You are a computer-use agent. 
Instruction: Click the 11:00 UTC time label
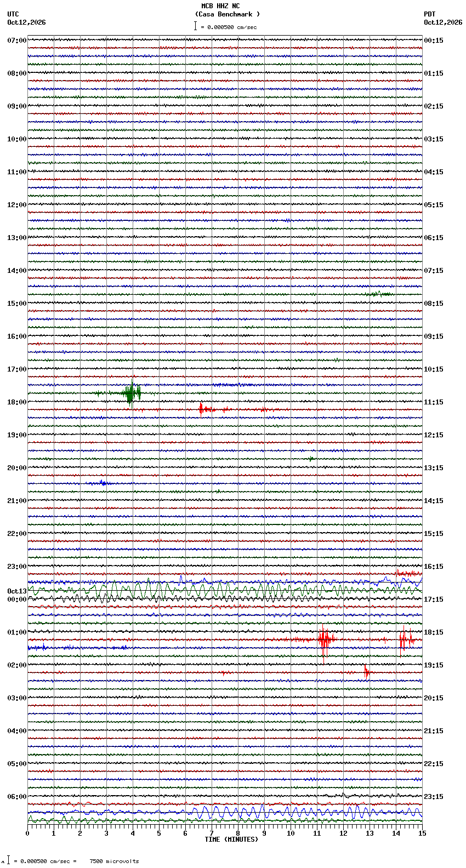pyautogui.click(x=17, y=172)
